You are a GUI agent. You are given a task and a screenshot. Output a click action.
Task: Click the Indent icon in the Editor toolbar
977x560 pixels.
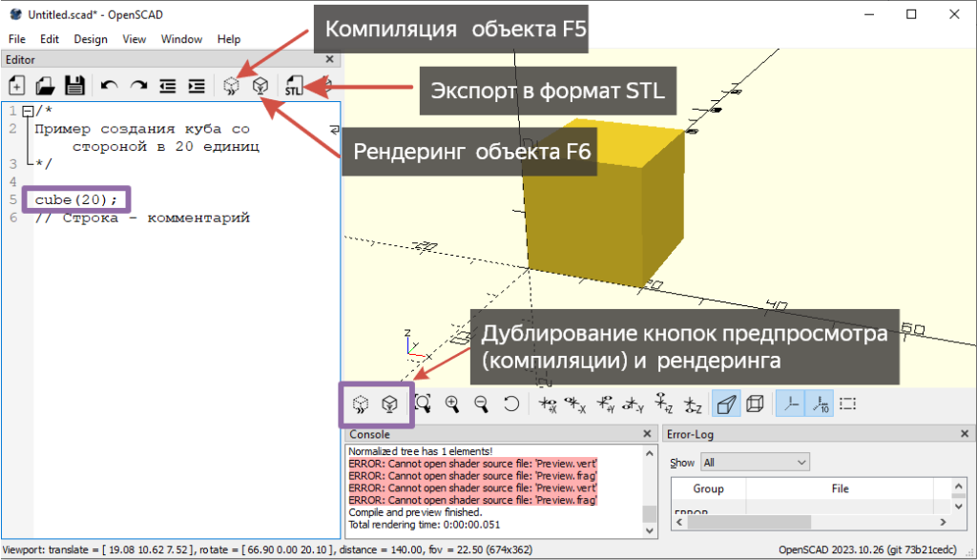[x=196, y=85]
